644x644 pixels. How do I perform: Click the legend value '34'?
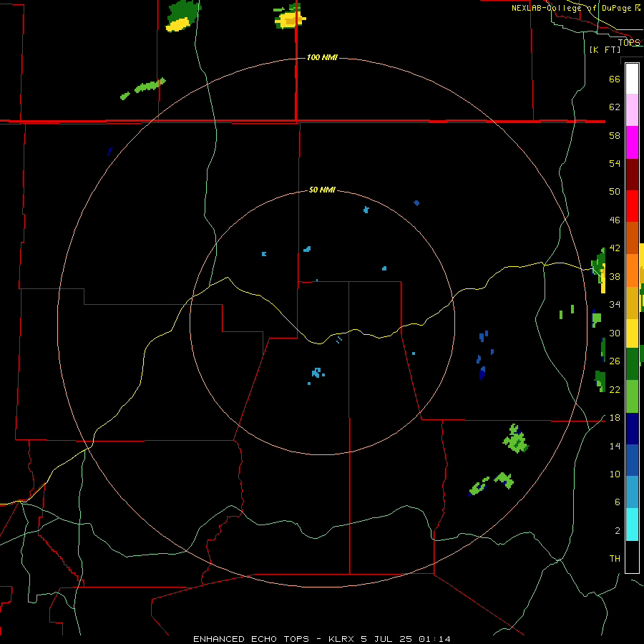point(615,304)
